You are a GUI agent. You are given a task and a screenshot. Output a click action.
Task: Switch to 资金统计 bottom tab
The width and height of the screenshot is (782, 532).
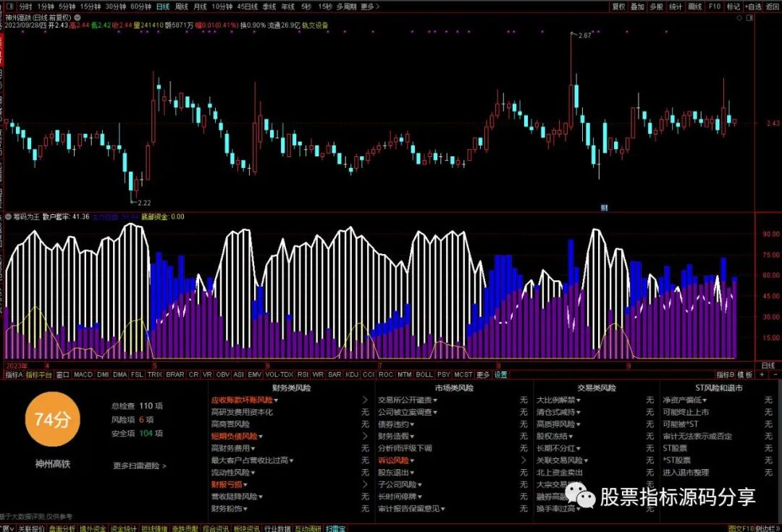click(123, 528)
